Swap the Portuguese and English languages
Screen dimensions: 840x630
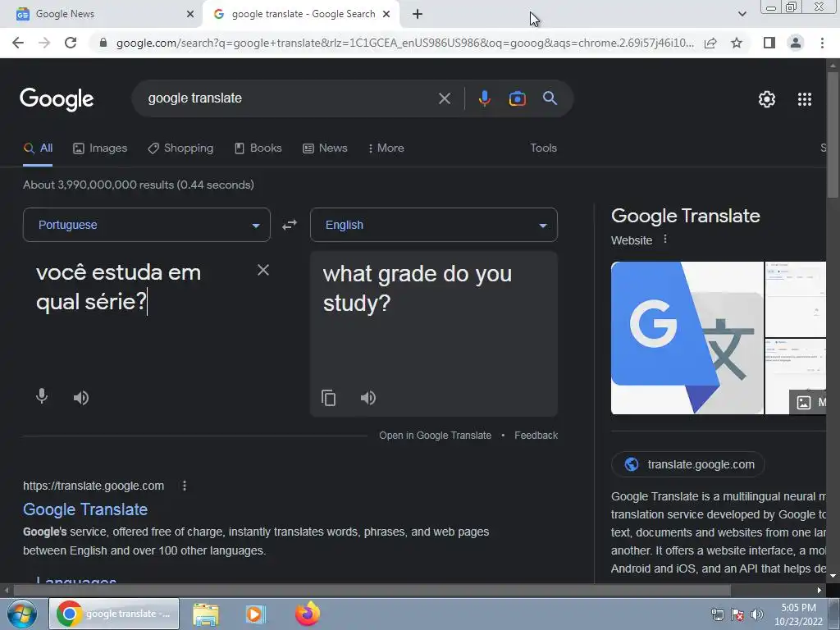pyautogui.click(x=290, y=225)
